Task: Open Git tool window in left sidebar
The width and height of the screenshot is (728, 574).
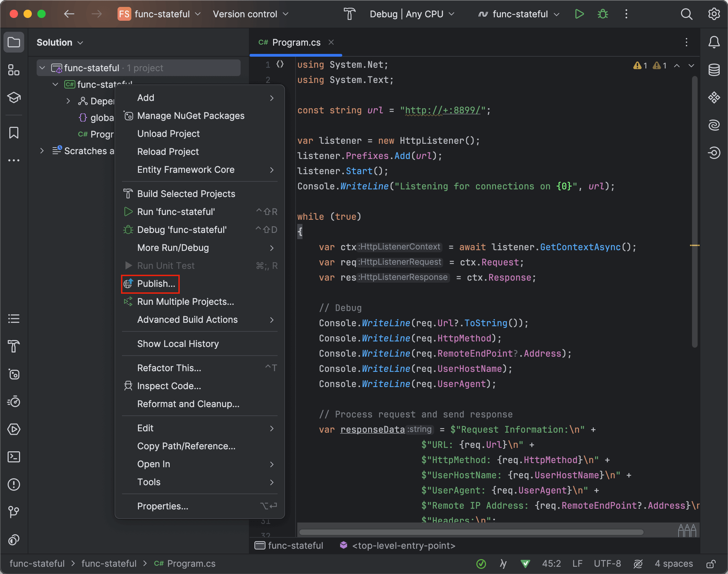Action: click(x=14, y=512)
